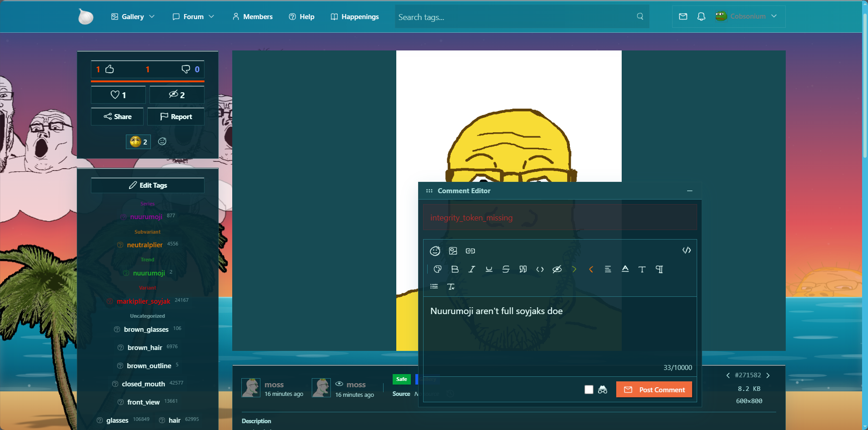Insert orange reverse-arrow text

(591, 270)
